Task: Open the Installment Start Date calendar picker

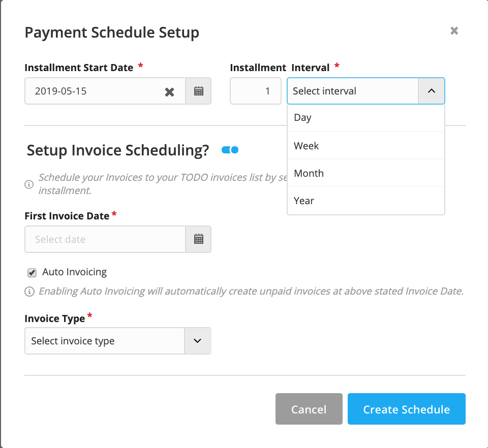Action: point(198,91)
